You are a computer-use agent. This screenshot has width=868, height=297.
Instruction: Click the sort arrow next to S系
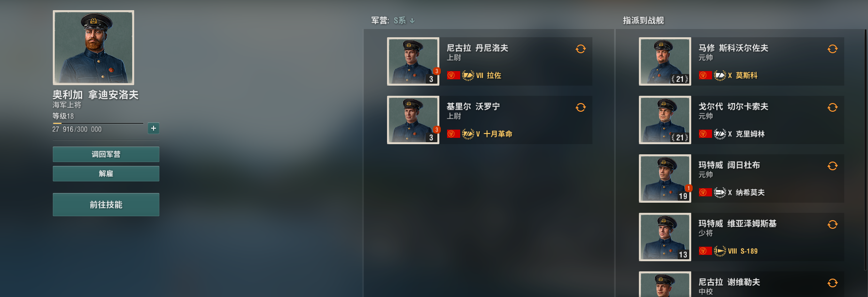[412, 21]
